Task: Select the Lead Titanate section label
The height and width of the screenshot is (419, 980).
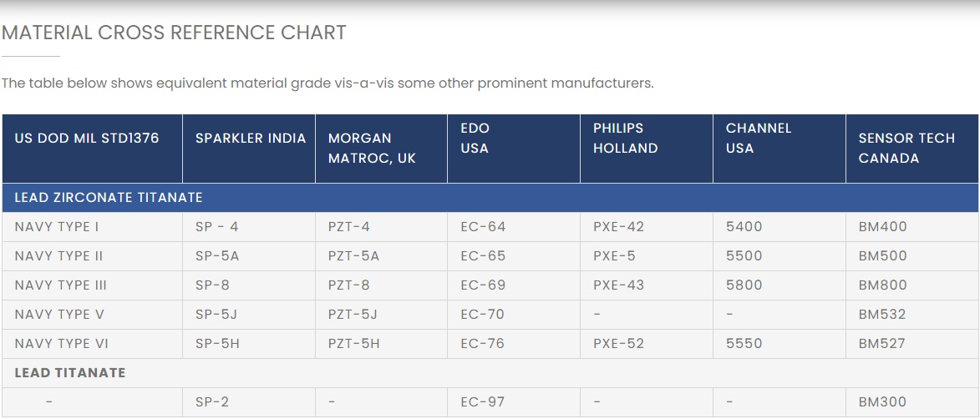Action: click(x=70, y=373)
